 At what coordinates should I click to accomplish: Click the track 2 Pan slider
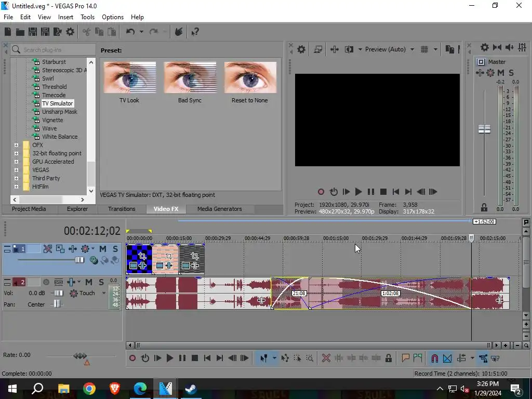coord(57,303)
